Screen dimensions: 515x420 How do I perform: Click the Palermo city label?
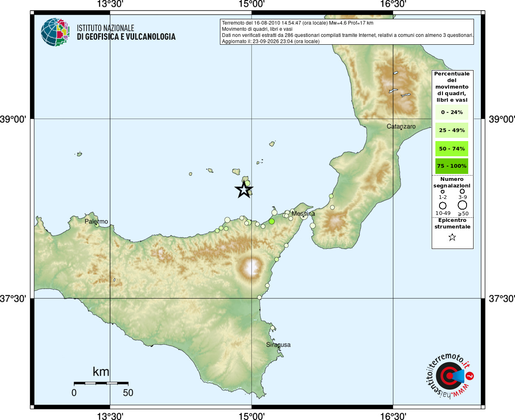96,221
